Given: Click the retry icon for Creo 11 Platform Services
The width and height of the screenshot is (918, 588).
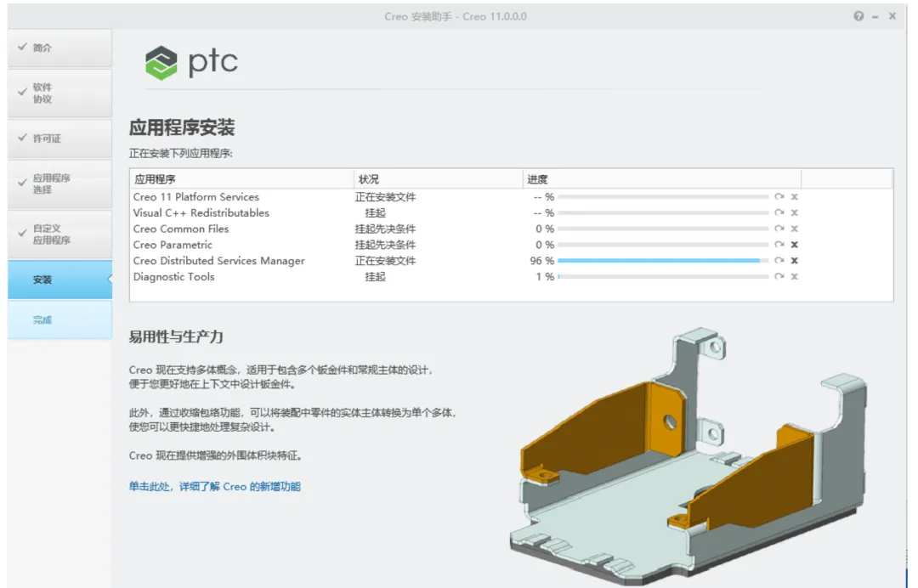Looking at the screenshot, I should pyautogui.click(x=779, y=196).
